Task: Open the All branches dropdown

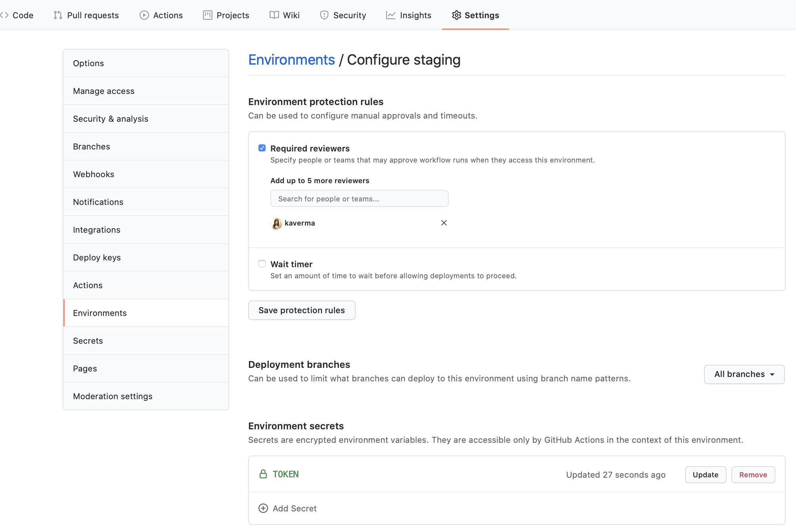Action: (744, 374)
